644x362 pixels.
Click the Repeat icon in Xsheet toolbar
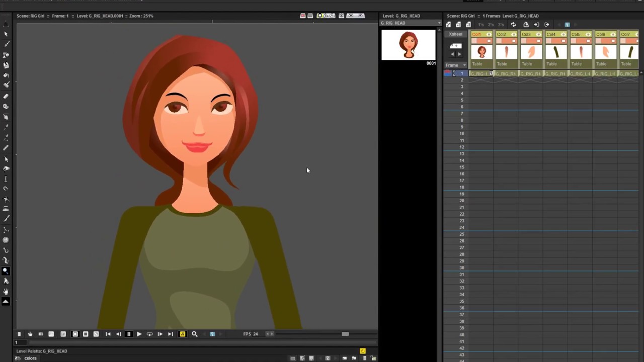pos(514,25)
